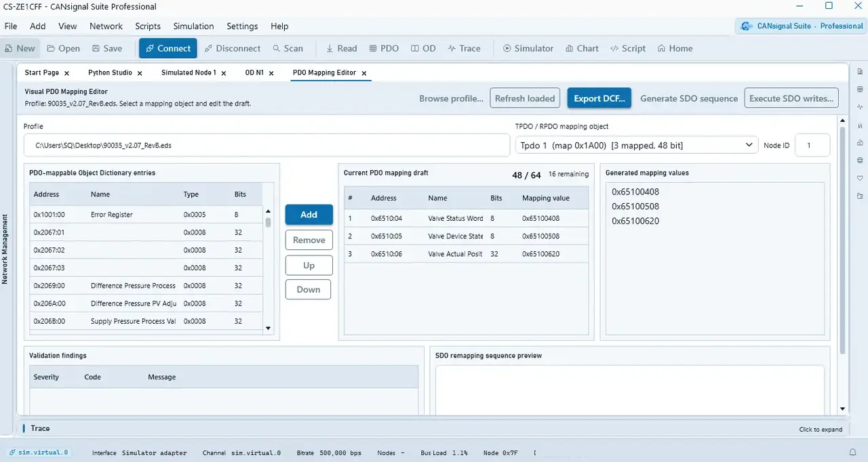Expand the Trace panel via Click to expand
Viewport: 868px width, 462px height.
coord(821,429)
